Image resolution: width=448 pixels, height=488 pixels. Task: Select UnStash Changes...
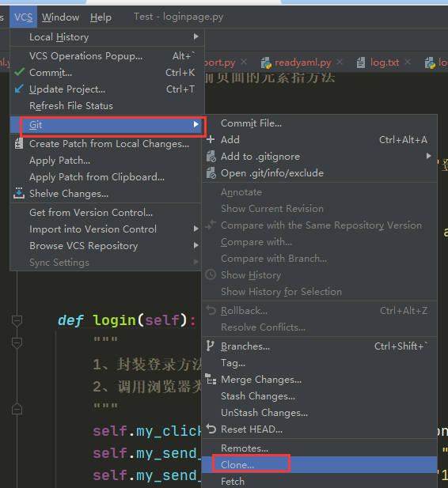tap(320, 413)
